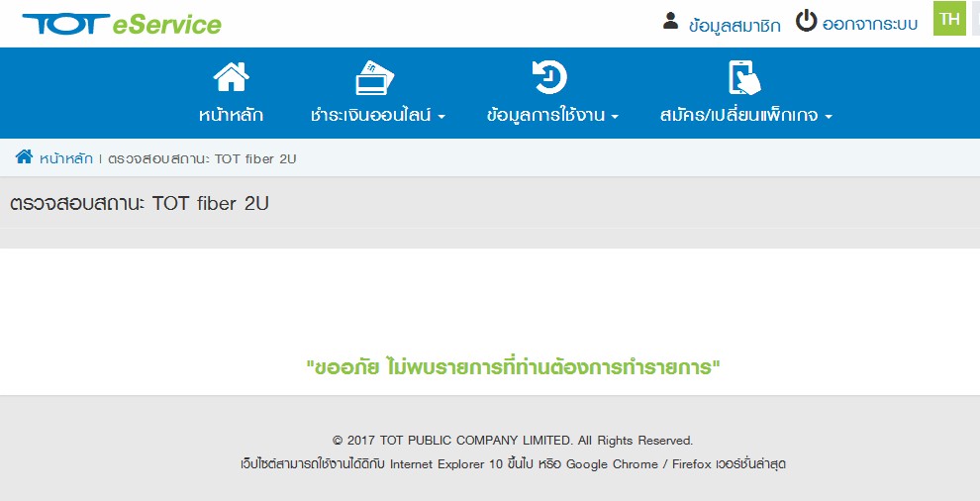Screen dimensions: 980x501
Task: Click the member profile person icon
Action: [670, 21]
